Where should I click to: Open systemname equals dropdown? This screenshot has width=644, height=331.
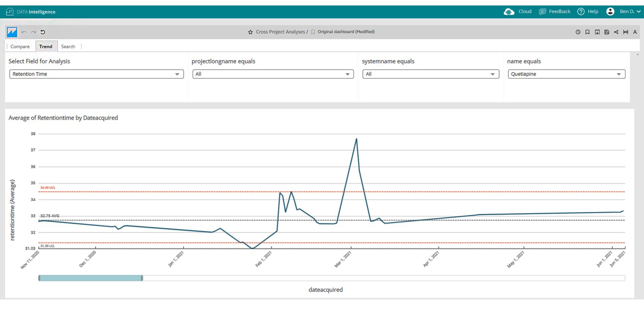coord(431,74)
